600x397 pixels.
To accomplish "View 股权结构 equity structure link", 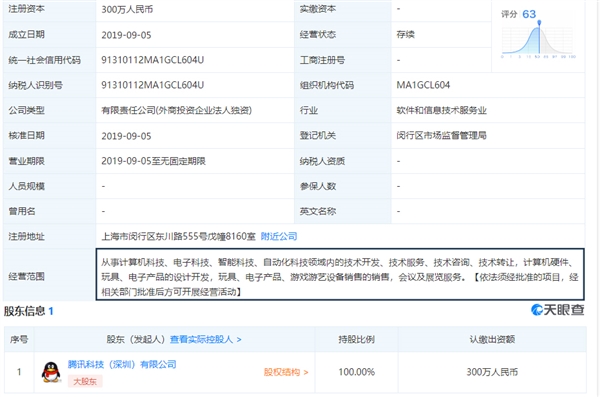I will (285, 372).
